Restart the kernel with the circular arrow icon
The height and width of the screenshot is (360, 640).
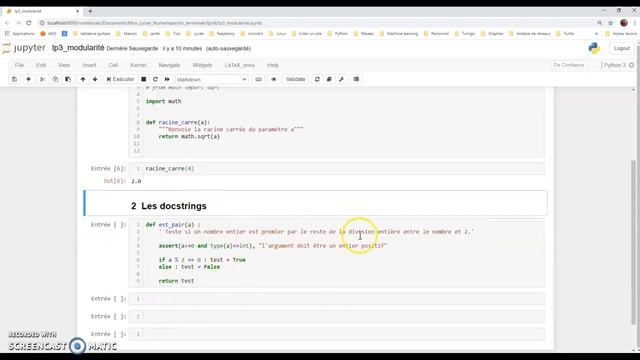155,79
